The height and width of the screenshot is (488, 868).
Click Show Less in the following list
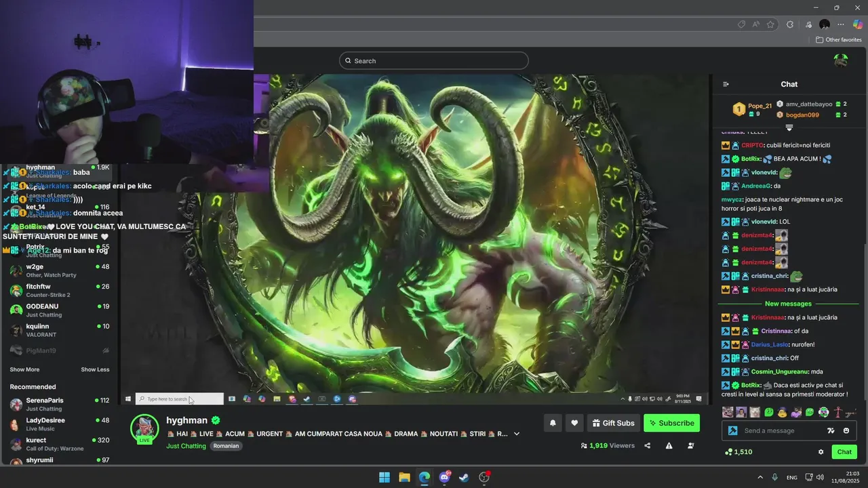[95, 369]
